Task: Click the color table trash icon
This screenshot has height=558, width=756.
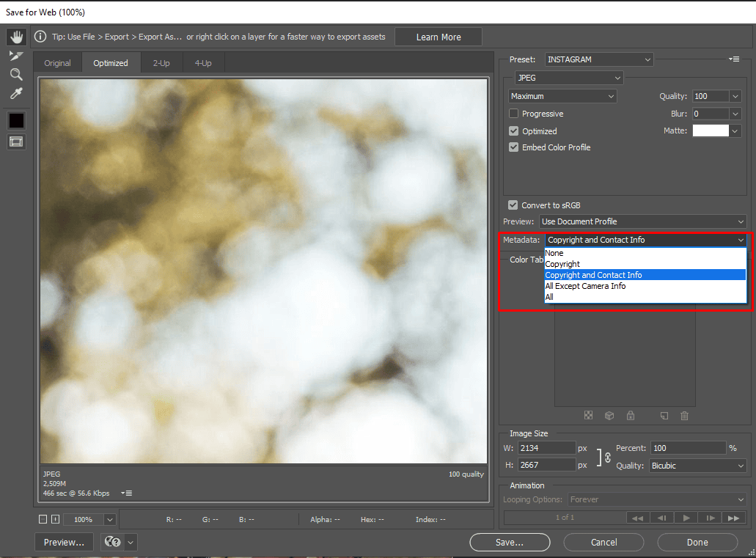Action: [x=684, y=416]
